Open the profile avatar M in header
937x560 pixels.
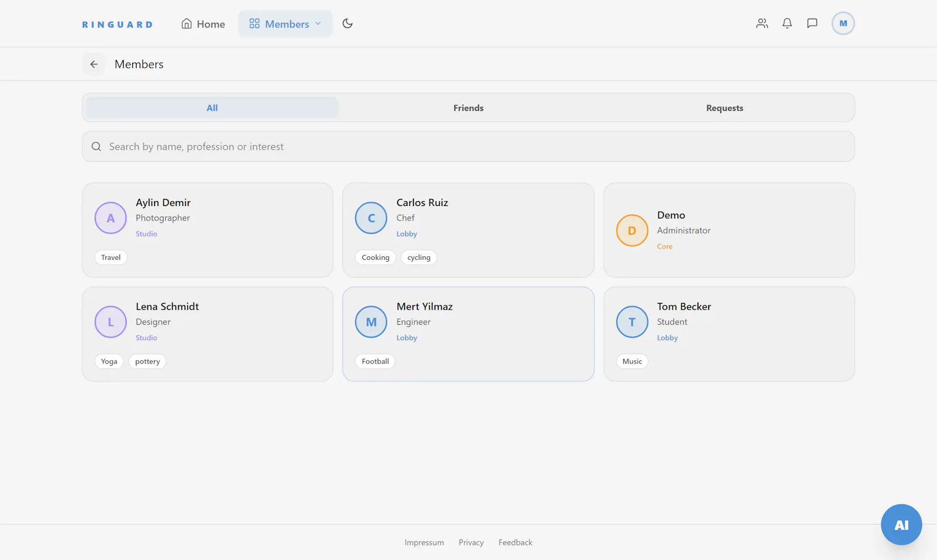(843, 23)
